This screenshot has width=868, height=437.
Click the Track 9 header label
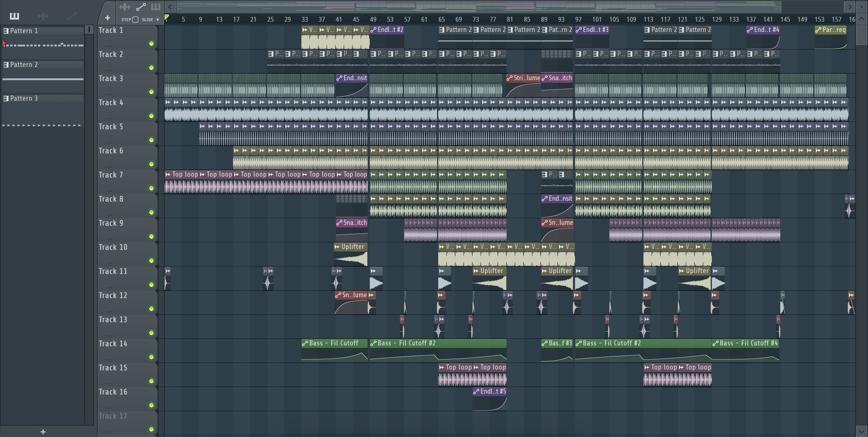coord(111,223)
